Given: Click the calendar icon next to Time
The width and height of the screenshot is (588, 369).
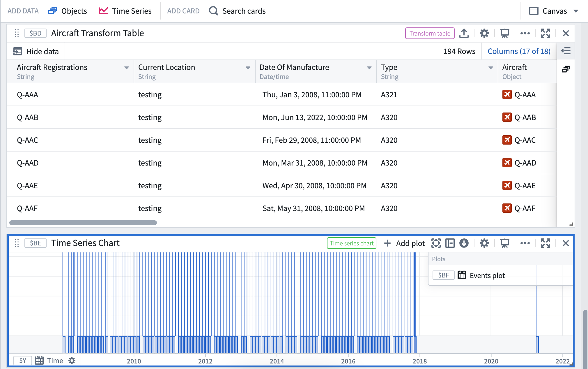Looking at the screenshot, I should (39, 361).
